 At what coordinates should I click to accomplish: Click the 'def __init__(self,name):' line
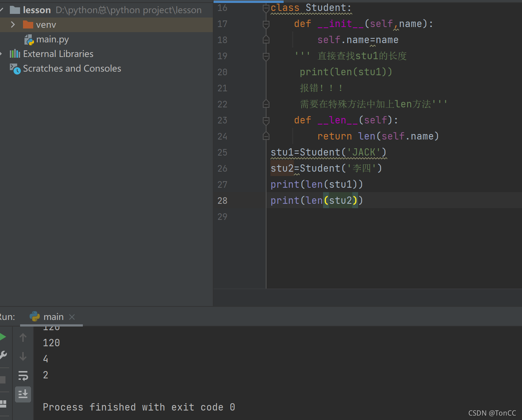[x=364, y=24]
